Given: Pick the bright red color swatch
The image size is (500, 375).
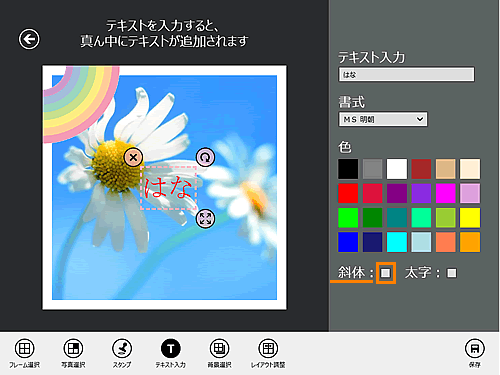Looking at the screenshot, I should tap(348, 193).
